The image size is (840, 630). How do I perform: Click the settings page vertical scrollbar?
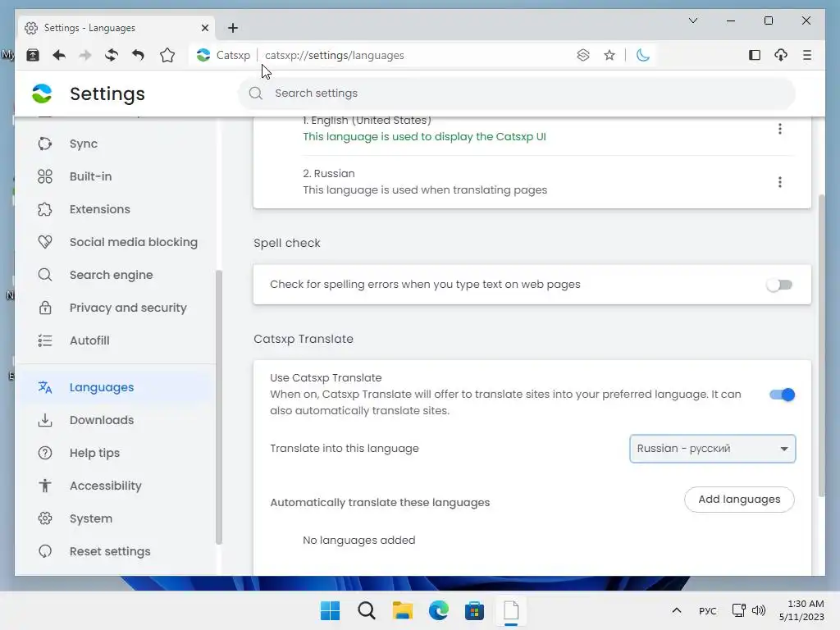[x=821, y=345]
